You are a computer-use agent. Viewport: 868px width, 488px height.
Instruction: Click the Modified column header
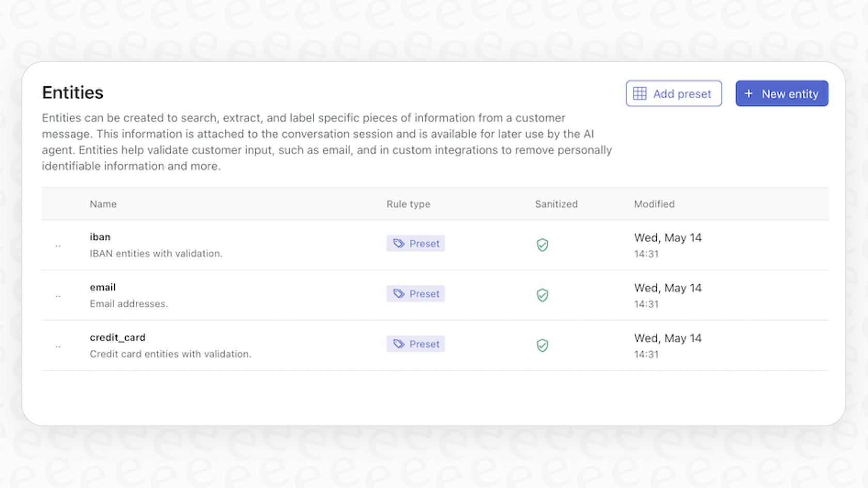654,204
